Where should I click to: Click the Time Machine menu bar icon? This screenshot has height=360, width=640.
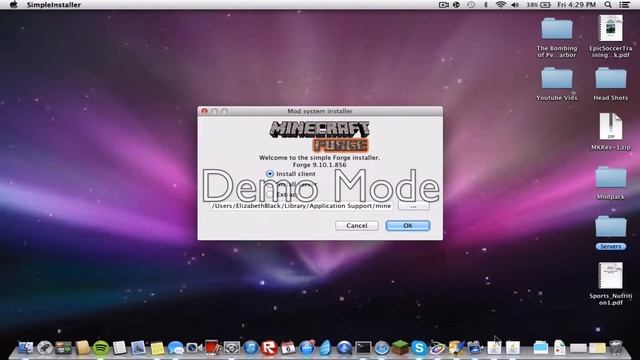[x=471, y=5]
